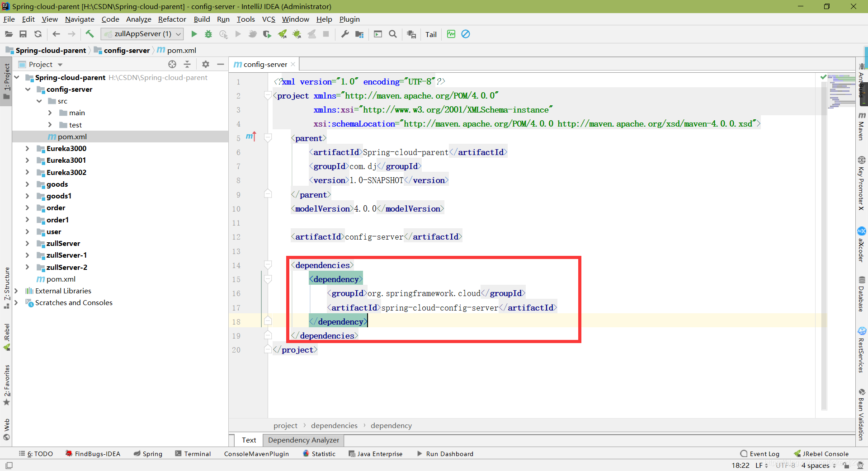Toggle fold marker for parent on line 5

click(x=268, y=138)
